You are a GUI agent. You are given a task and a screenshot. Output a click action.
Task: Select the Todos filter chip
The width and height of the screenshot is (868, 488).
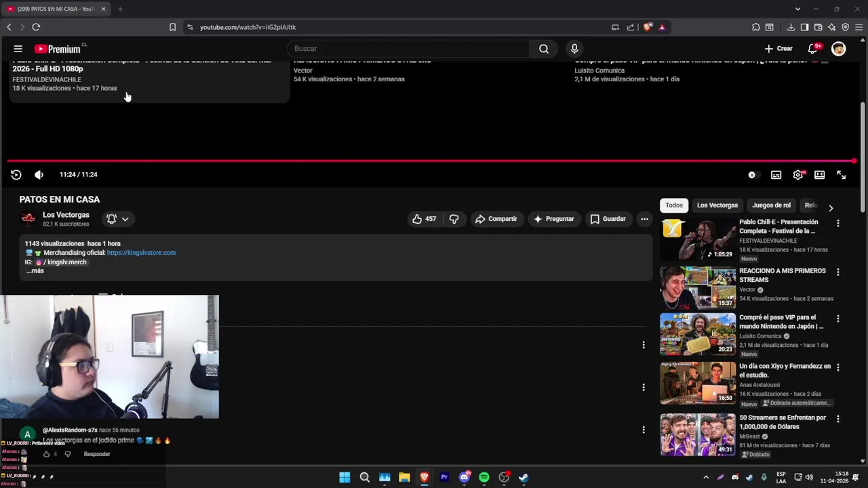pyautogui.click(x=674, y=205)
